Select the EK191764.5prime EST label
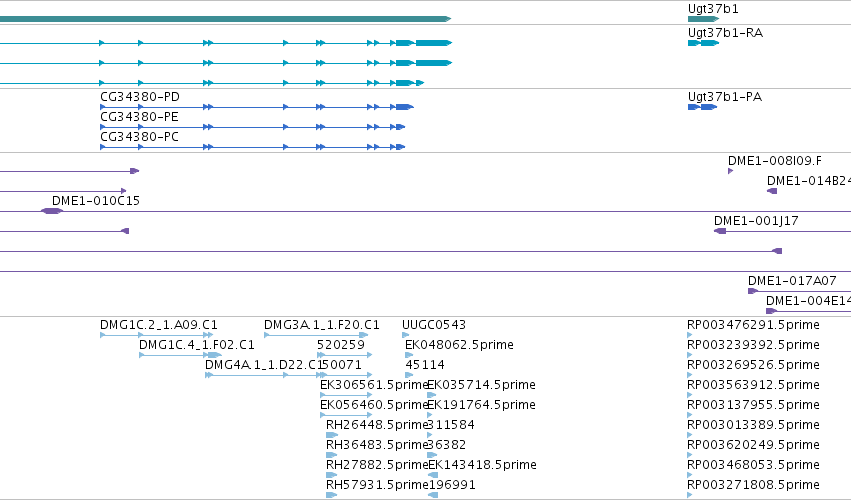 click(481, 405)
